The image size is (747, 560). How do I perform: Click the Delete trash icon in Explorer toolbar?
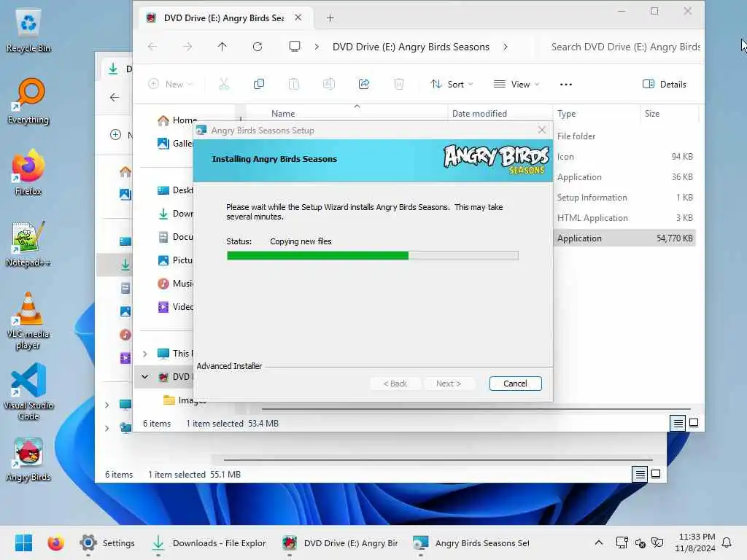[399, 85]
